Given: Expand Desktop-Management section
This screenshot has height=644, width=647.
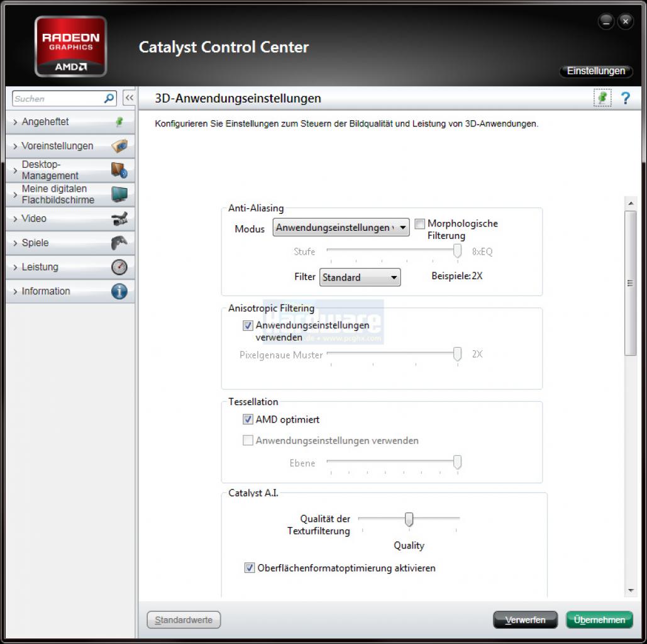Looking at the screenshot, I should pyautogui.click(x=70, y=170).
